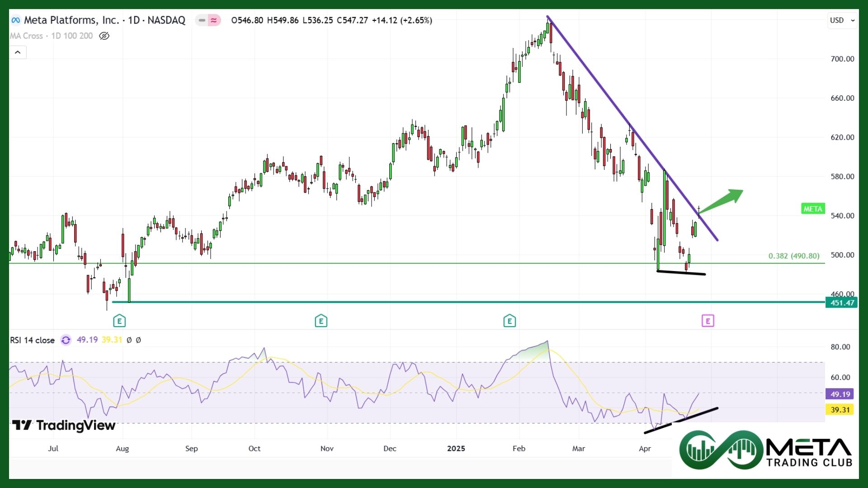Screen dimensions: 868x488
Task: Click the 80.00 RSI scale label
Action: point(840,347)
